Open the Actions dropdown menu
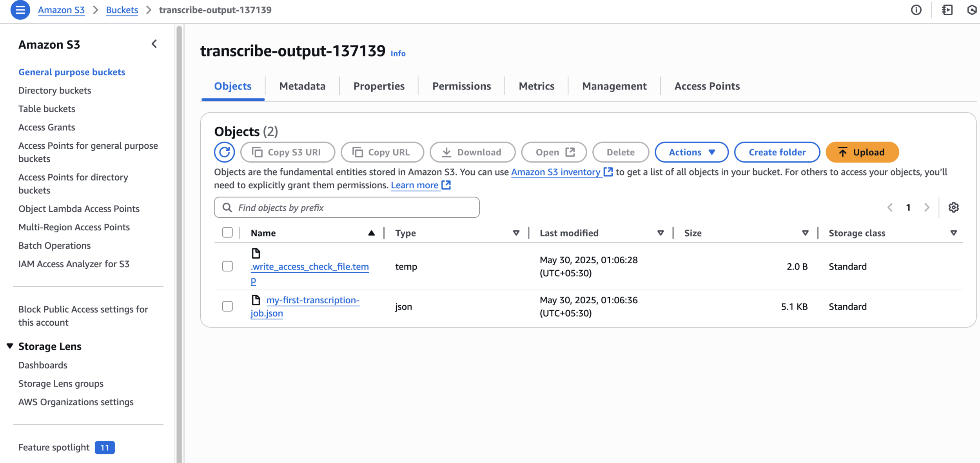This screenshot has width=980, height=463. click(691, 152)
